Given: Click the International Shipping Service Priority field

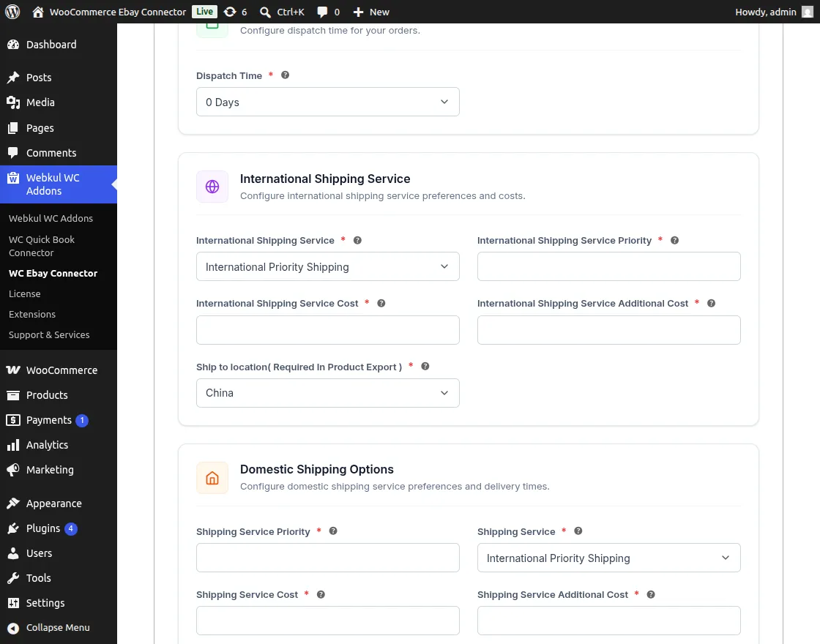Looking at the screenshot, I should tap(608, 266).
